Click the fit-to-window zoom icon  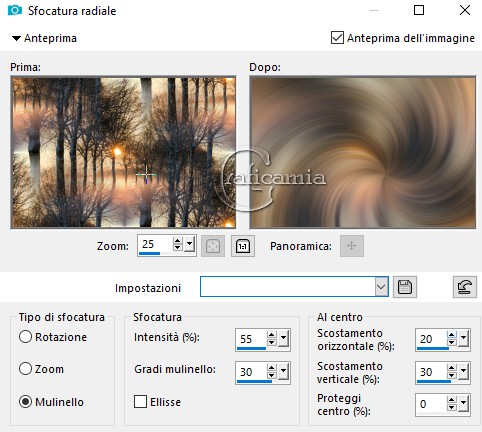pyautogui.click(x=213, y=246)
